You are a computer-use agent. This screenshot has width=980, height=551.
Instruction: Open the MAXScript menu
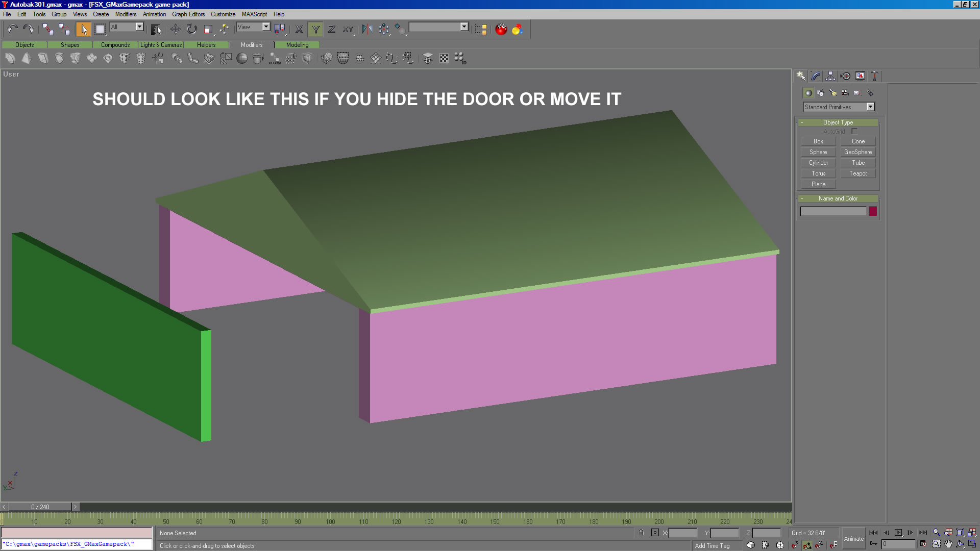click(254, 14)
